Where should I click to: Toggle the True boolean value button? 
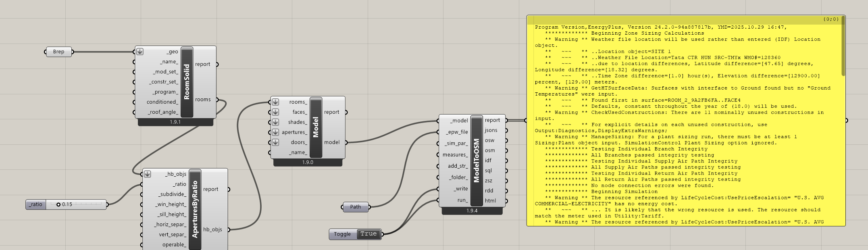tap(368, 234)
